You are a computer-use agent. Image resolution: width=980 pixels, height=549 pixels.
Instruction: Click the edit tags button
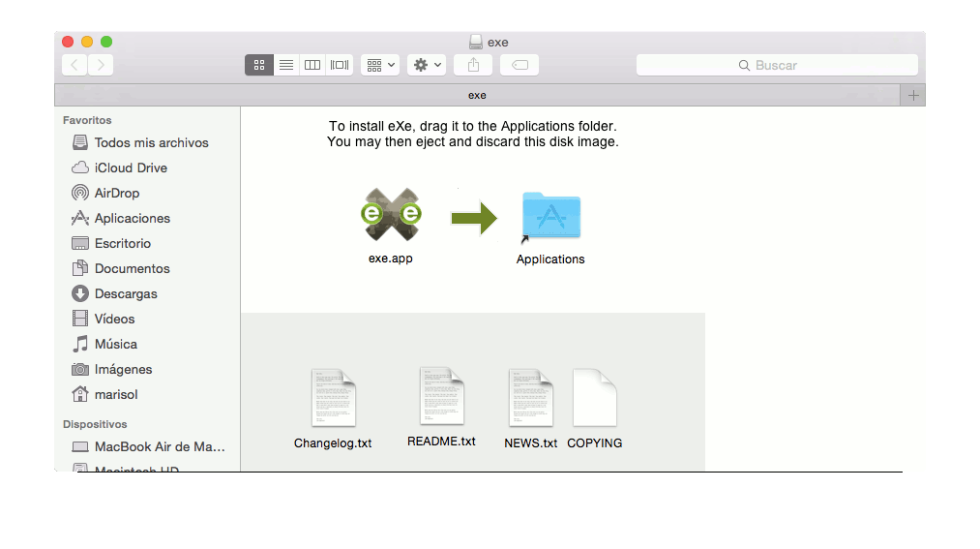pos(520,65)
